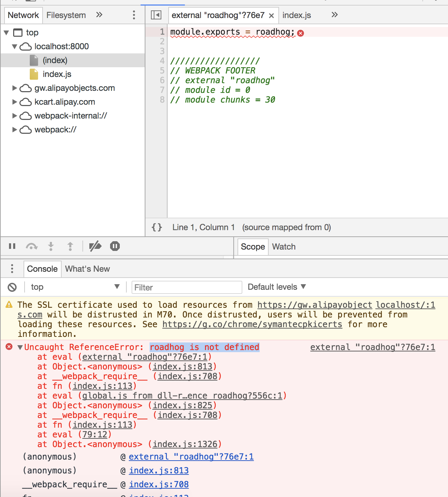Open the Default levels dropdown

click(x=276, y=287)
